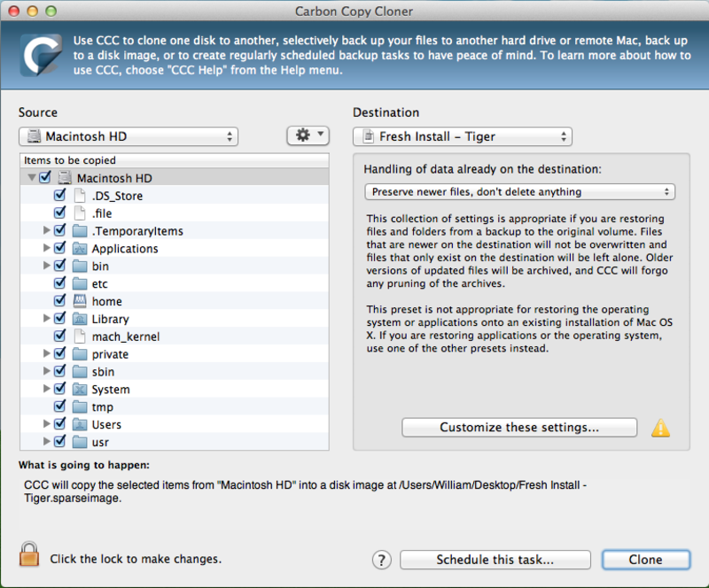
Task: Click the Items to be copied header
Action: point(174,160)
